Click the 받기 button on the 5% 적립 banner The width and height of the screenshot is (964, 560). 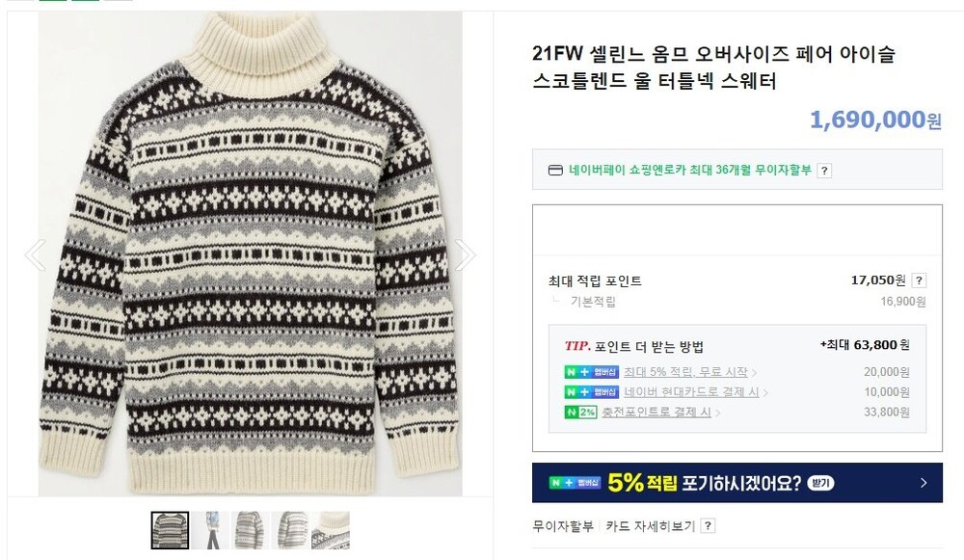(820, 483)
